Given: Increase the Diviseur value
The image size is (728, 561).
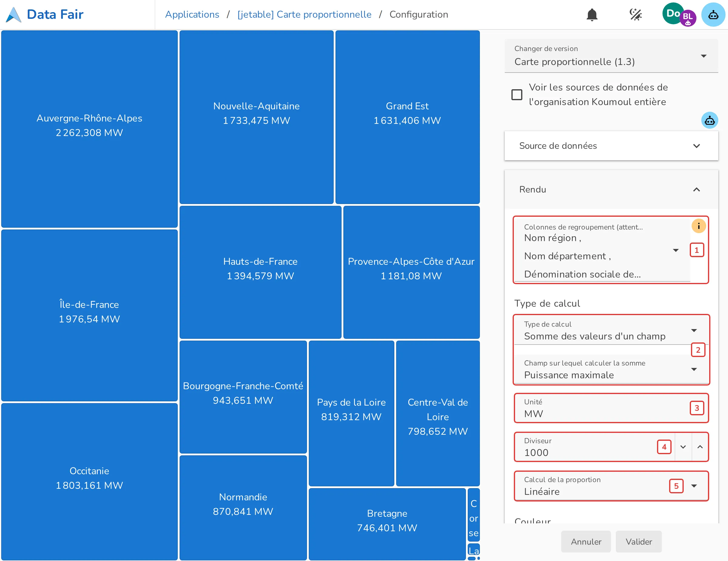Looking at the screenshot, I should pyautogui.click(x=700, y=447).
